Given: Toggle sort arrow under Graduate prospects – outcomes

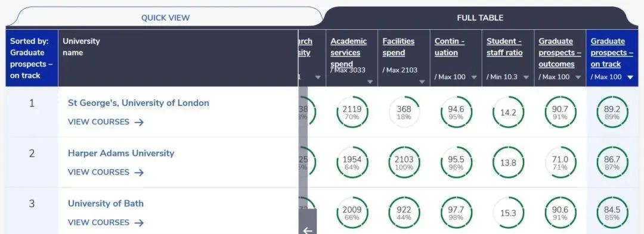Looking at the screenshot, I should pos(578,77).
